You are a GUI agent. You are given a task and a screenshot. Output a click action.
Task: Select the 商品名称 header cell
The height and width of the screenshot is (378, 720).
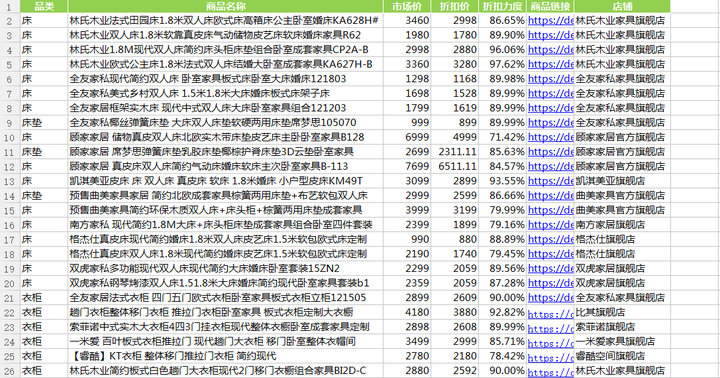click(225, 6)
